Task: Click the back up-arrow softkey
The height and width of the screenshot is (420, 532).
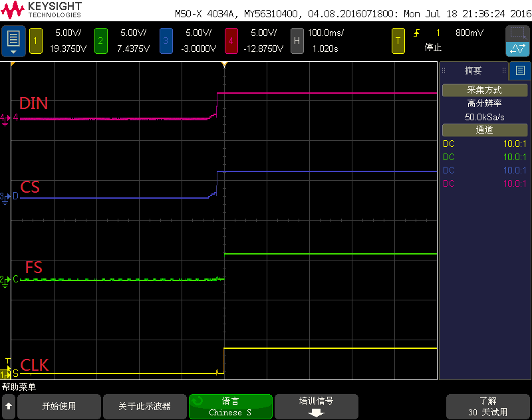Action: [x=9, y=406]
